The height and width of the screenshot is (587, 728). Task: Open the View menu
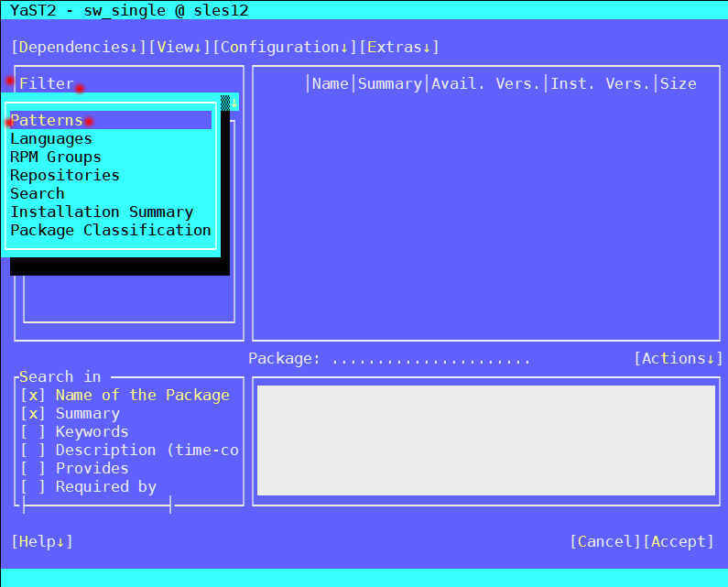tap(179, 47)
